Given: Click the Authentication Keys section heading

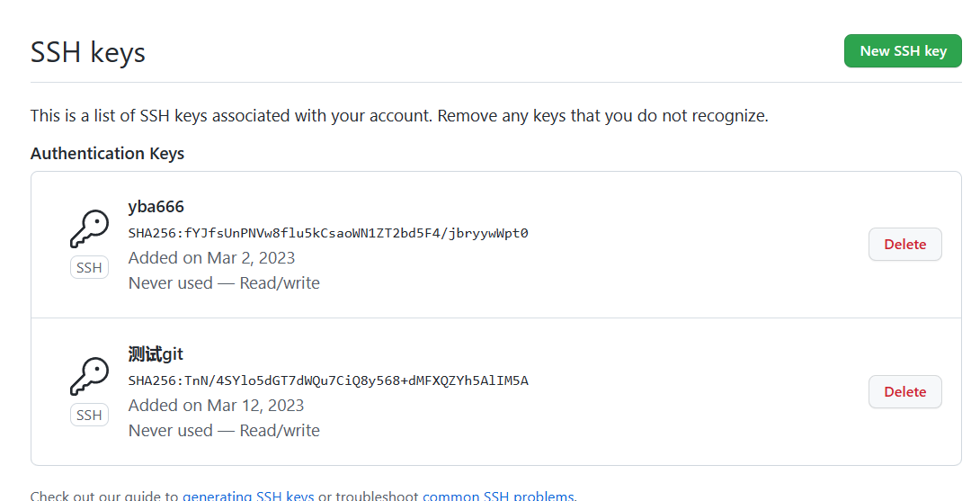Looking at the screenshot, I should 107,154.
